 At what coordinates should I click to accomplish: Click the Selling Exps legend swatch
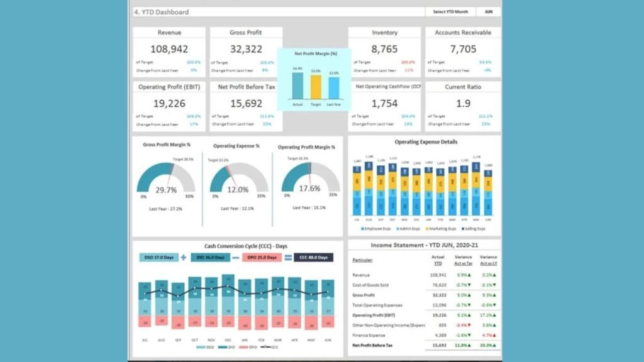tap(463, 229)
